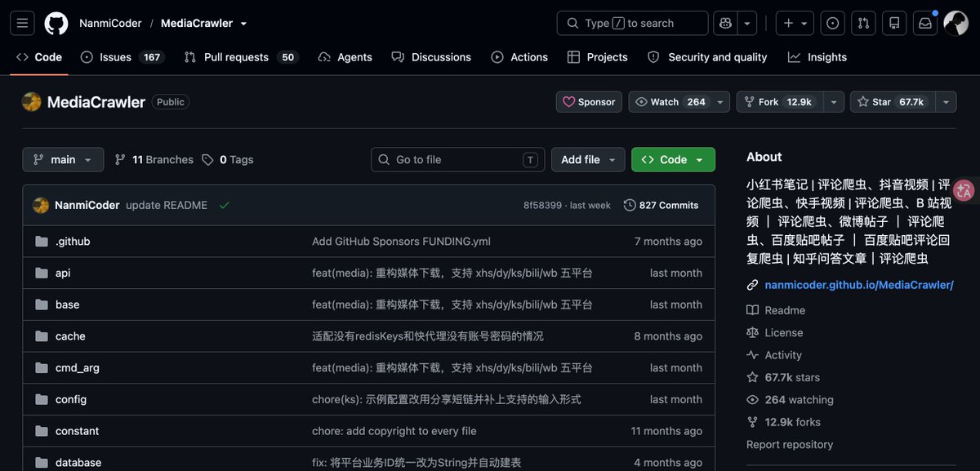View the 11 Branches link
The image size is (980, 471).
coord(154,160)
